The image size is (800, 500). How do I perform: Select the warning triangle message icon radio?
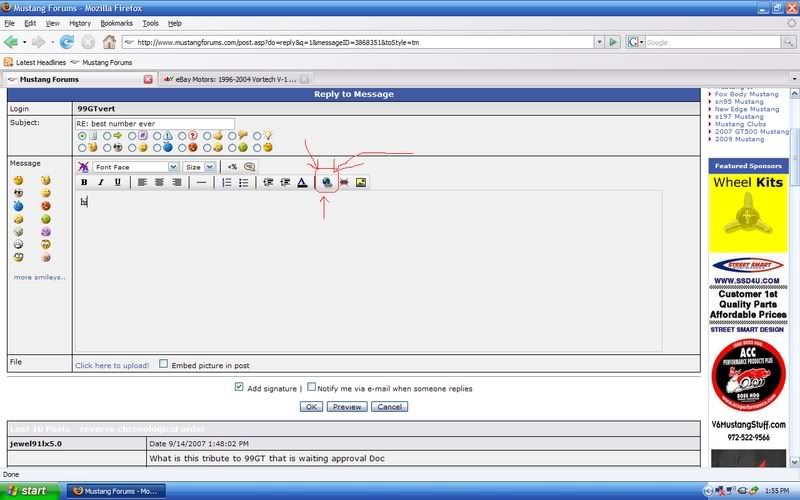pyautogui.click(x=157, y=136)
